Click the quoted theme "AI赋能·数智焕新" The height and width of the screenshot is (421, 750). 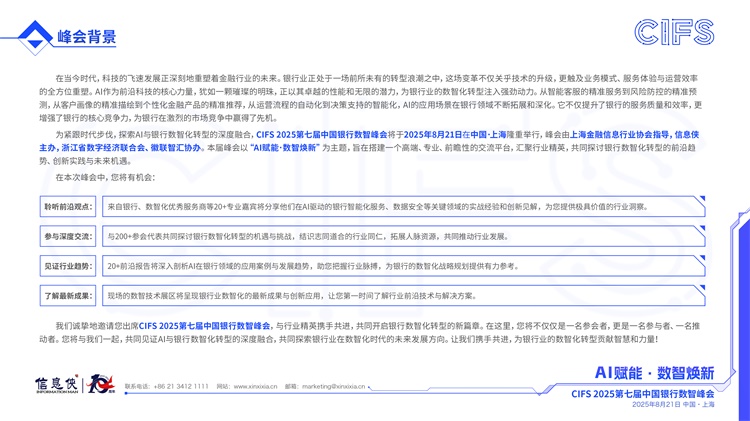[285, 148]
